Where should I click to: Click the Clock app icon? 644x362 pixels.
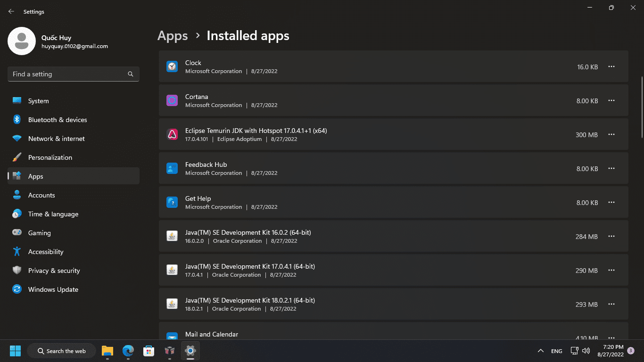(172, 67)
